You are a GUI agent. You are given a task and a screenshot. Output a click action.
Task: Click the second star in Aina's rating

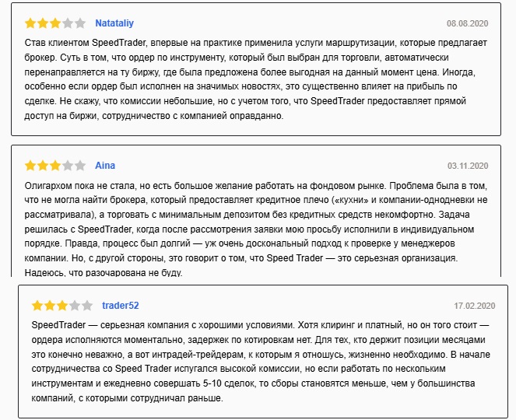[43, 166]
